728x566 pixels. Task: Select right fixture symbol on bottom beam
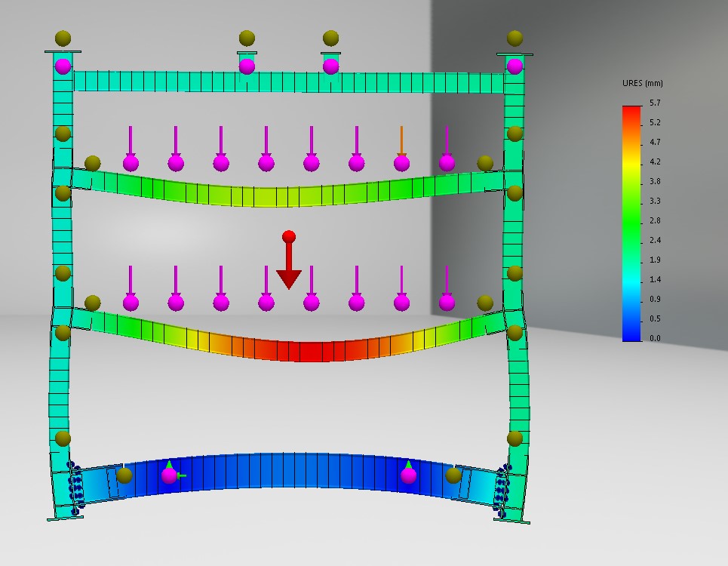click(x=408, y=474)
